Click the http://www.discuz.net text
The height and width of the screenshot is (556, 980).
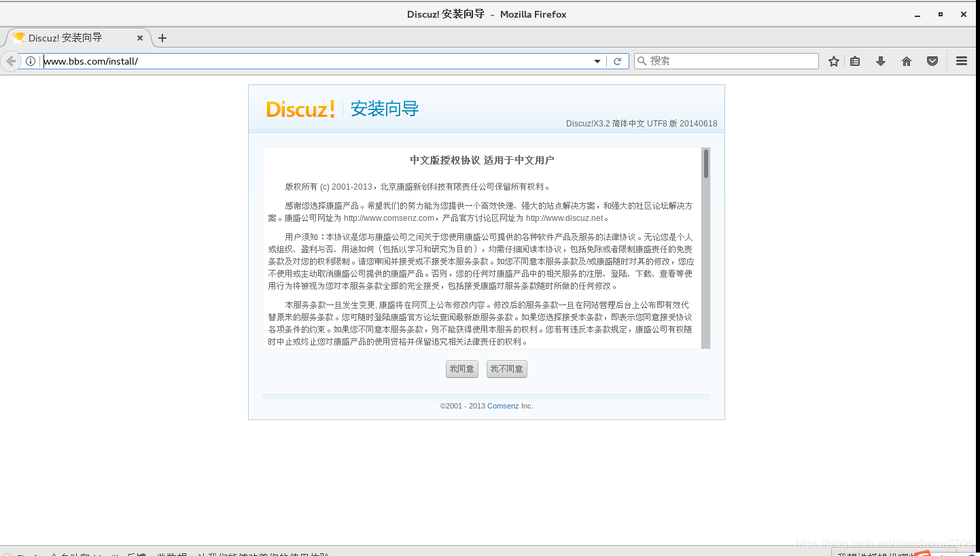coord(565,218)
